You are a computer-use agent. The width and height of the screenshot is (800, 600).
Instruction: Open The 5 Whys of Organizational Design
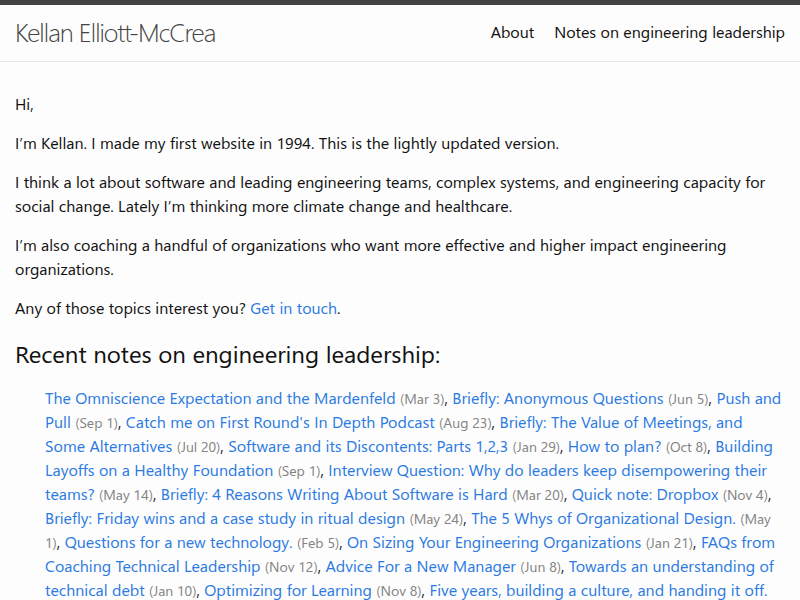pyautogui.click(x=604, y=518)
